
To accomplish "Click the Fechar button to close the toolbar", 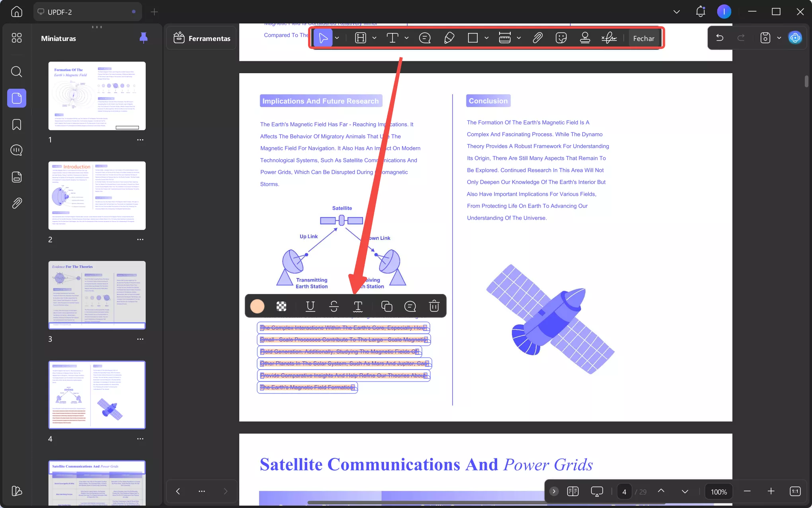I will [x=644, y=38].
